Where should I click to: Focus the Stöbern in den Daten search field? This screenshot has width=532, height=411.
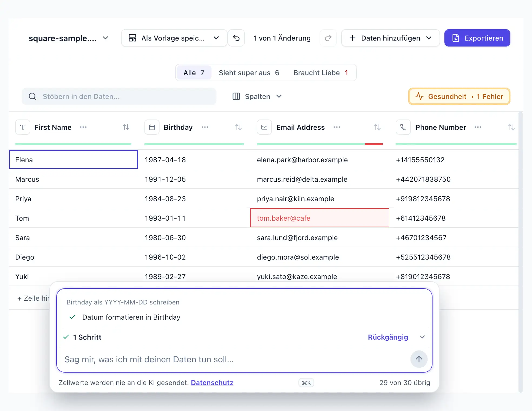coord(119,96)
